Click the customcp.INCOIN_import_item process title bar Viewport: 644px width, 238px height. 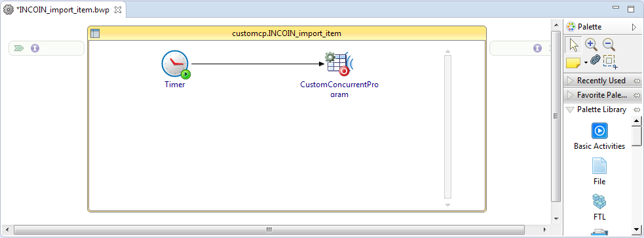click(287, 33)
